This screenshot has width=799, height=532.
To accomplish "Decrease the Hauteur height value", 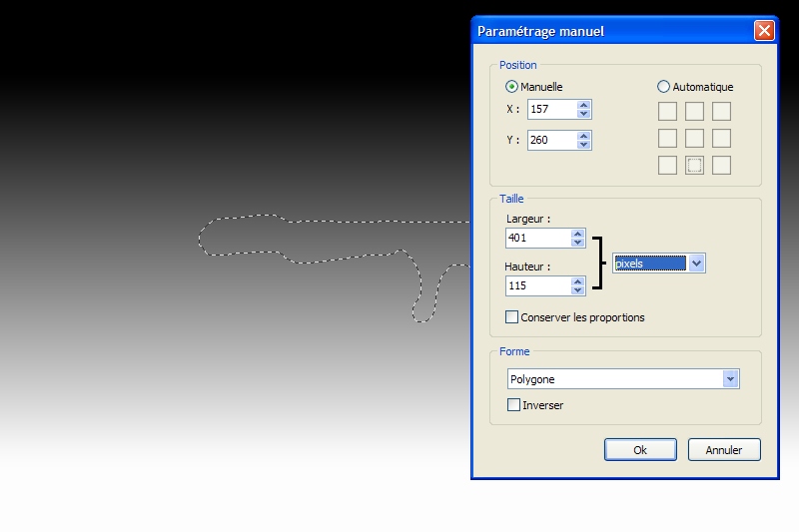I will 578,290.
